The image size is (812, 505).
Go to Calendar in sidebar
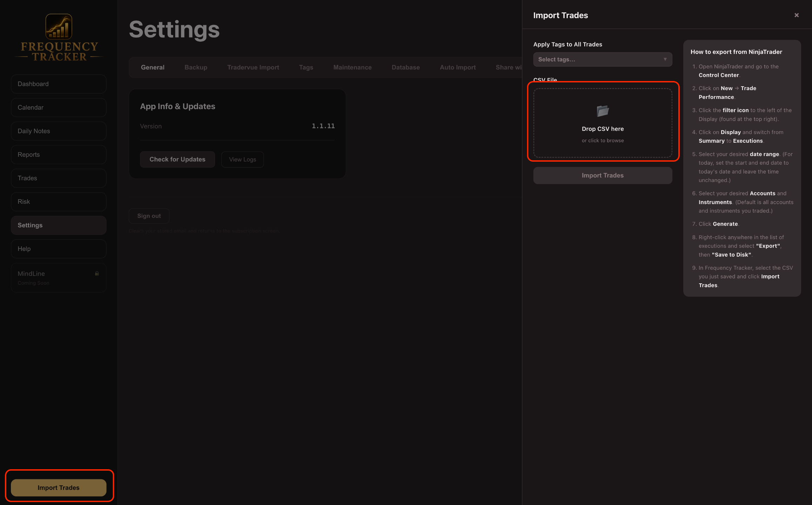pos(59,107)
